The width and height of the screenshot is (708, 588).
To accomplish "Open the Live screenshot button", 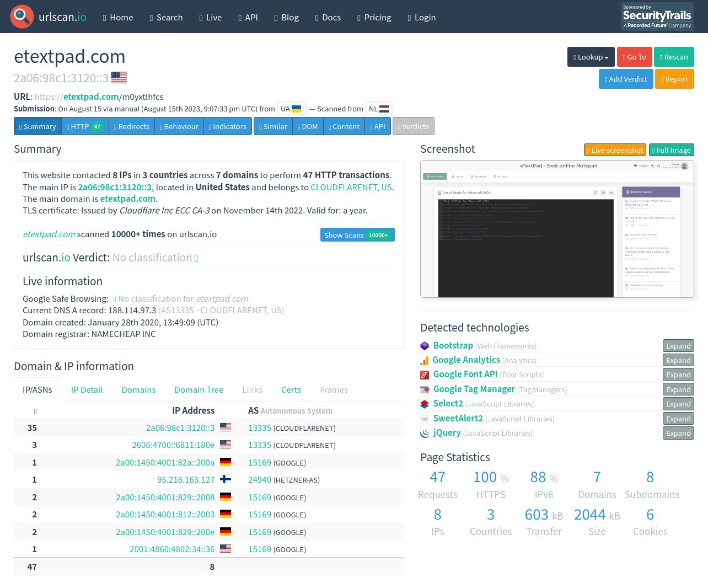I will click(x=615, y=150).
